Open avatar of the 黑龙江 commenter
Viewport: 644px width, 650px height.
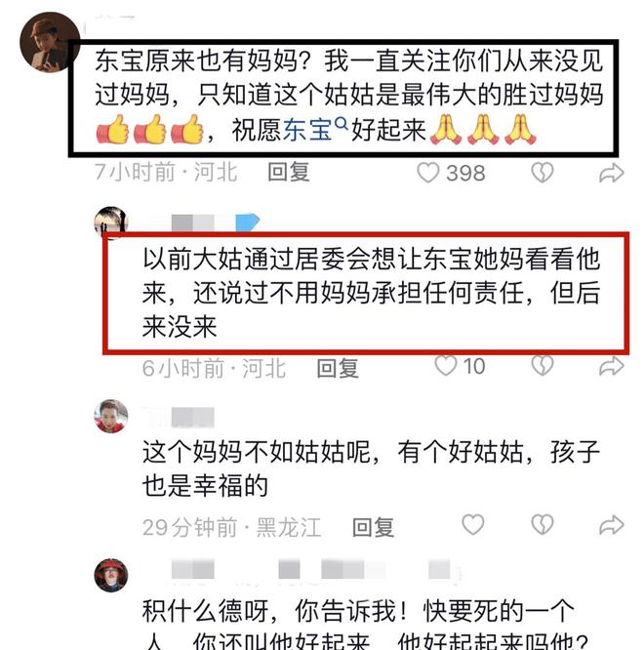pos(110,416)
